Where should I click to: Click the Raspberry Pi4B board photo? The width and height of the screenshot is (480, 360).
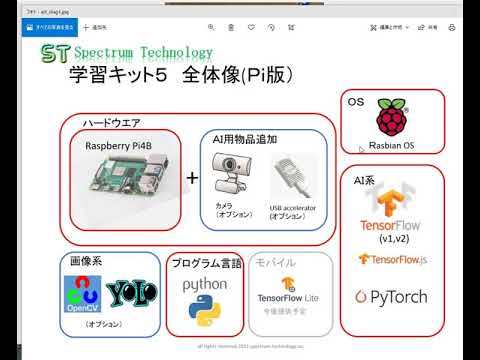pyautogui.click(x=129, y=175)
